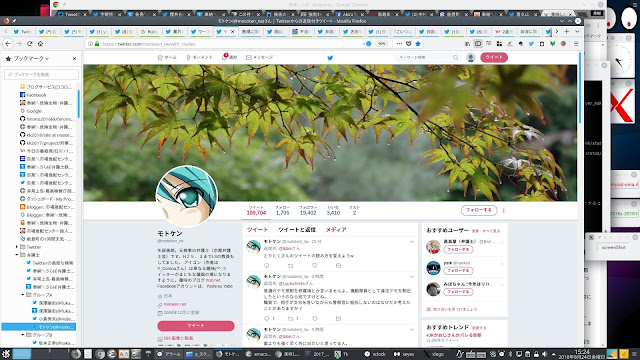Open first tweet's dropdown chevron
Screen dimensions: 640x360
(412, 242)
